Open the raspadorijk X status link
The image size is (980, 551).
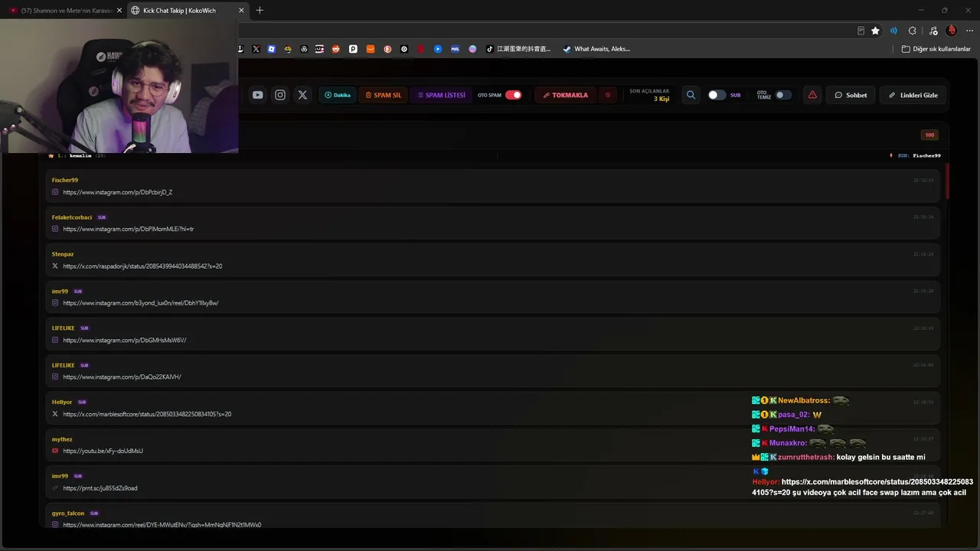[x=142, y=266]
